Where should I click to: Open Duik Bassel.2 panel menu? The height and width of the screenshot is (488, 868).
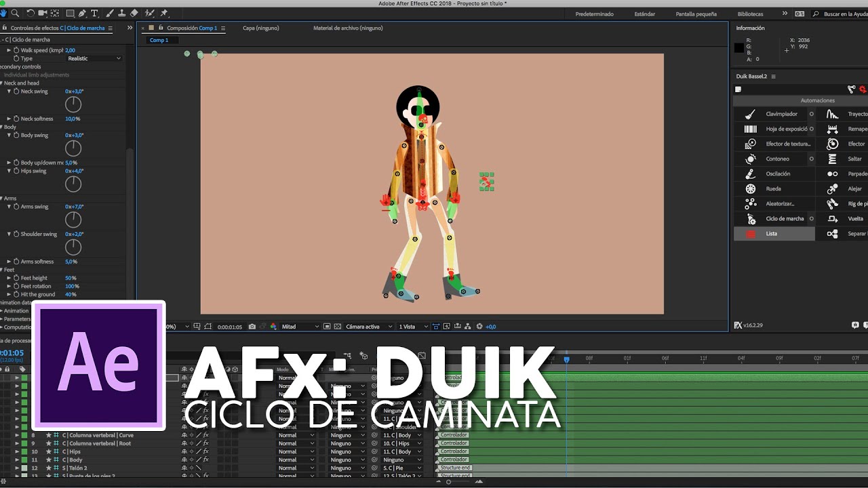click(773, 77)
